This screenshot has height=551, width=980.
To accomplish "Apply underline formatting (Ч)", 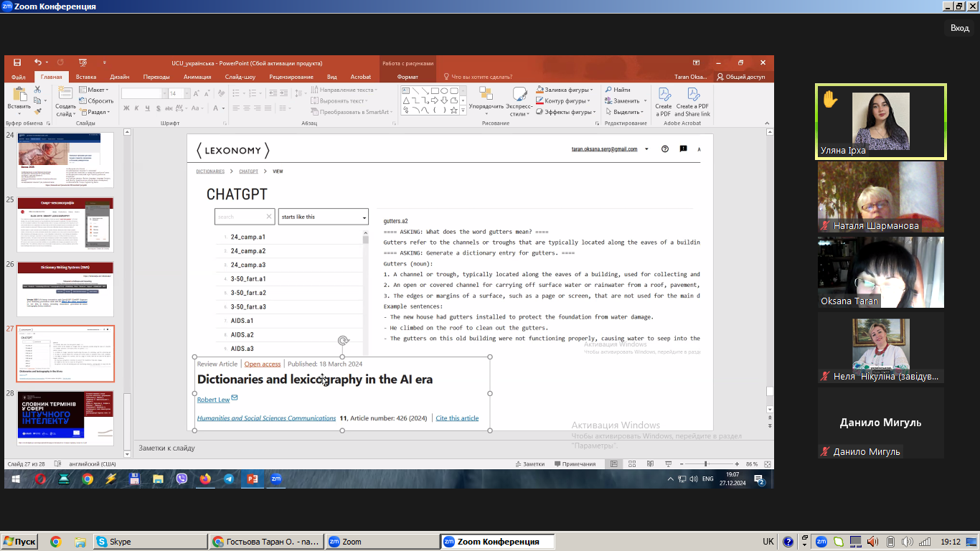I will 146,108.
